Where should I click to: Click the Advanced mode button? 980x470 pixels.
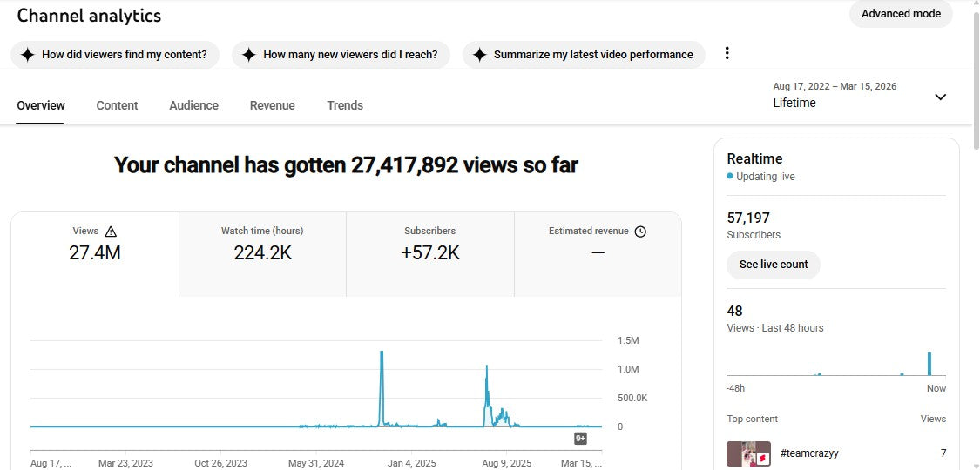(901, 14)
